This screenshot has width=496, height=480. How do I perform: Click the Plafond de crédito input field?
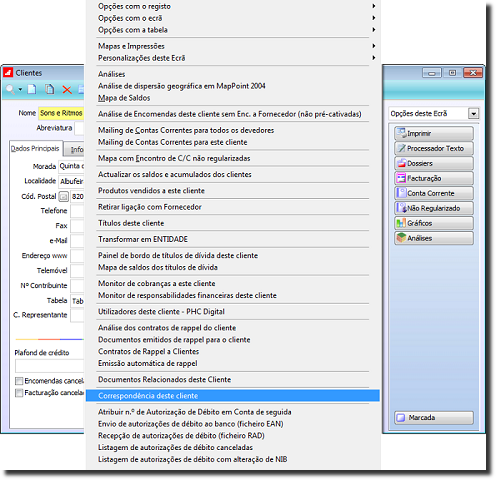coord(50,366)
